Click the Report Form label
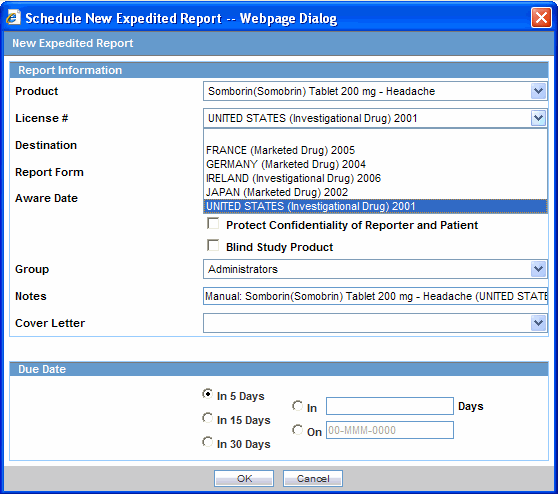Screen dimensions: 558x494 click(x=49, y=172)
